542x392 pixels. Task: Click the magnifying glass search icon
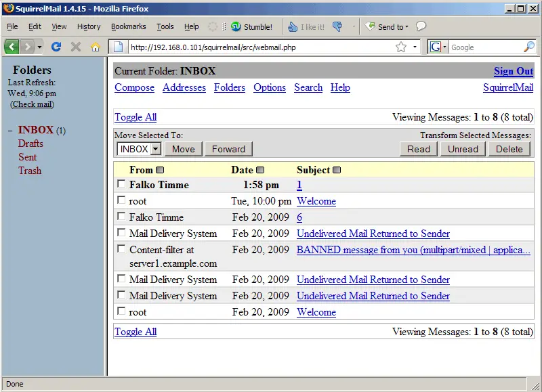click(x=529, y=47)
